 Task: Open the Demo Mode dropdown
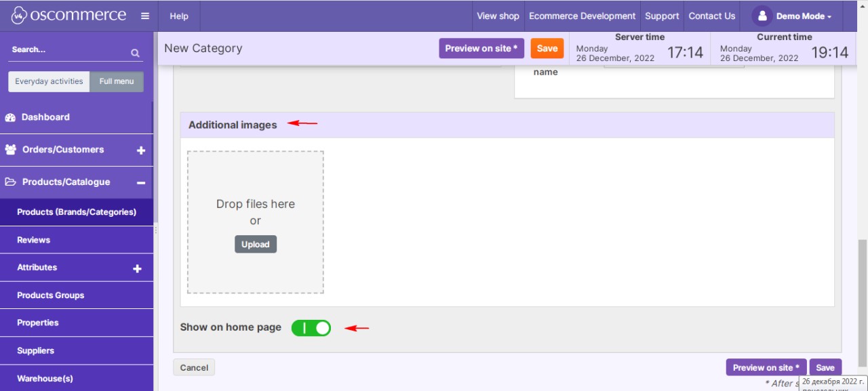[x=804, y=16]
